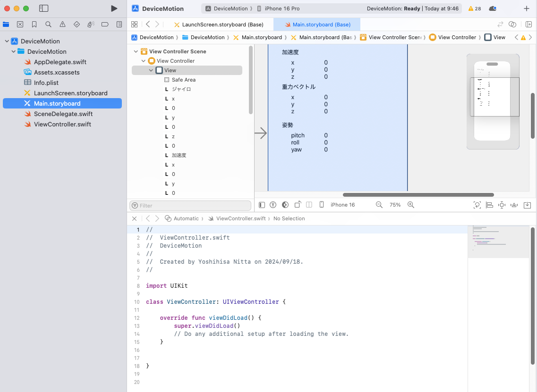Toggle the navigator sidebar visibility

coord(43,8)
